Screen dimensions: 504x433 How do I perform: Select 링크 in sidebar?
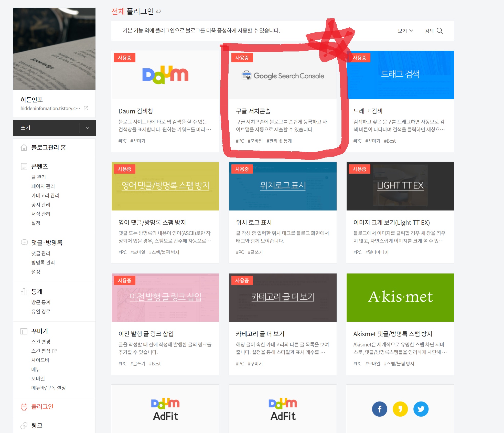37,425
